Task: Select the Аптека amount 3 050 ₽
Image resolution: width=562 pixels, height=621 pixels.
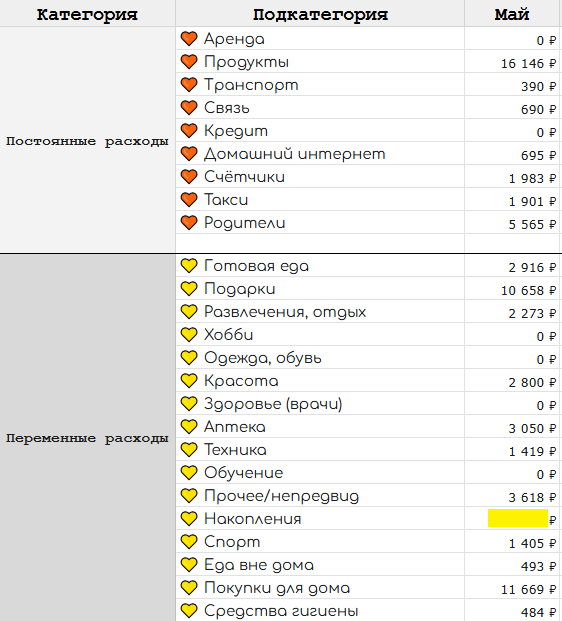Action: [532, 428]
